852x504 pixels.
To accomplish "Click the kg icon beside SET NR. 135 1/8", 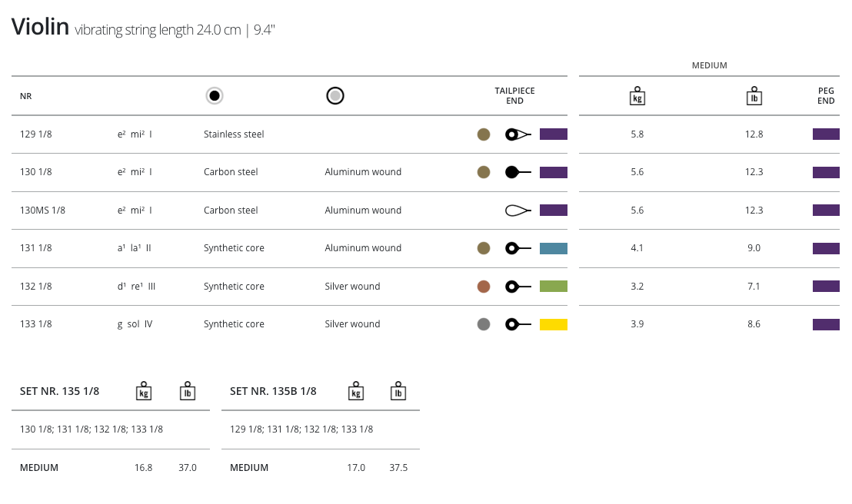I will [x=144, y=391].
